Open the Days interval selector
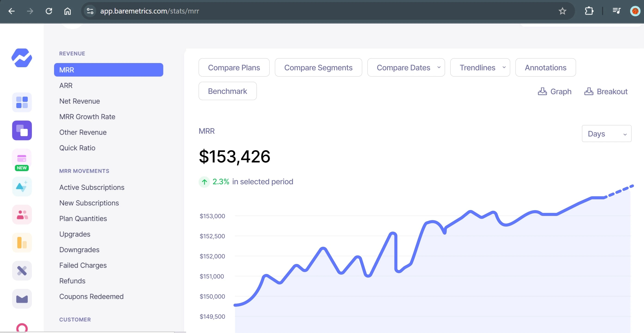644x333 pixels. point(607,134)
